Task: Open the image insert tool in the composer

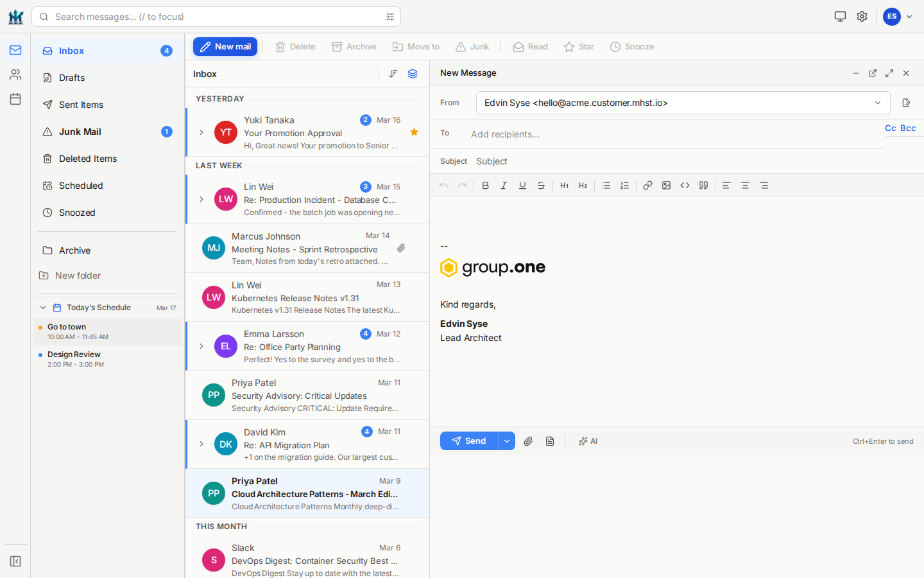Action: (x=666, y=185)
